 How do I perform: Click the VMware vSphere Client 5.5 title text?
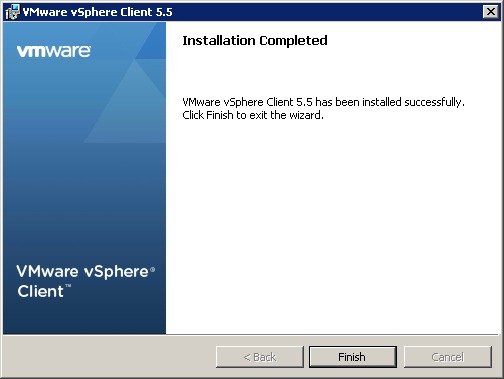(97, 12)
